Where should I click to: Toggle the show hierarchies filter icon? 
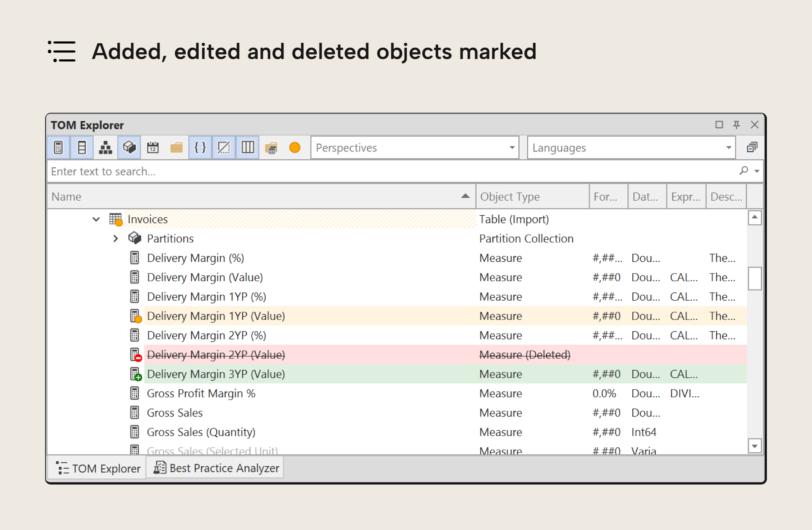[x=105, y=147]
